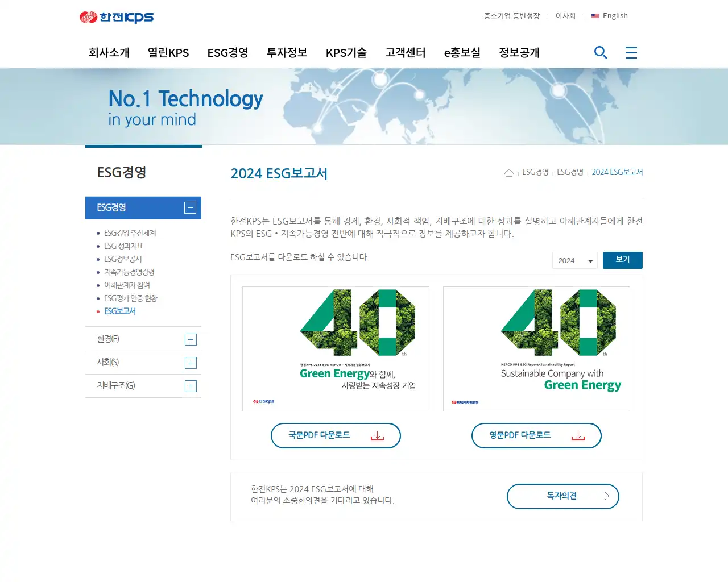
Task: Click the home icon in breadcrumb
Action: tap(509, 173)
